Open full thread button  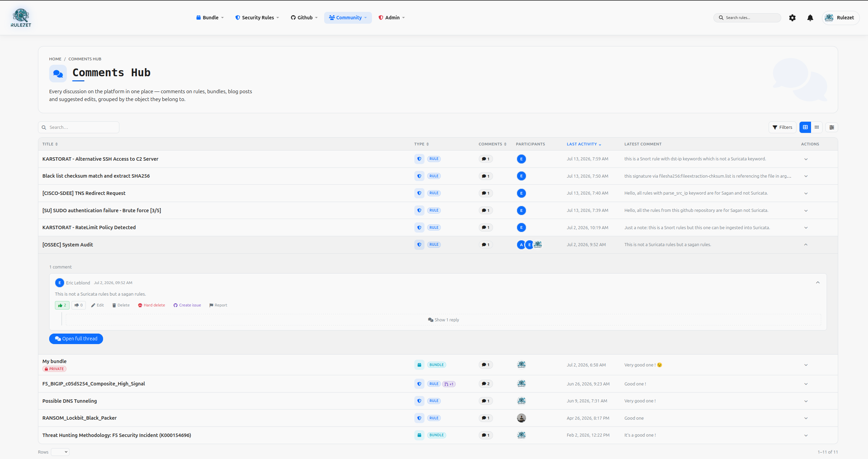click(x=76, y=339)
